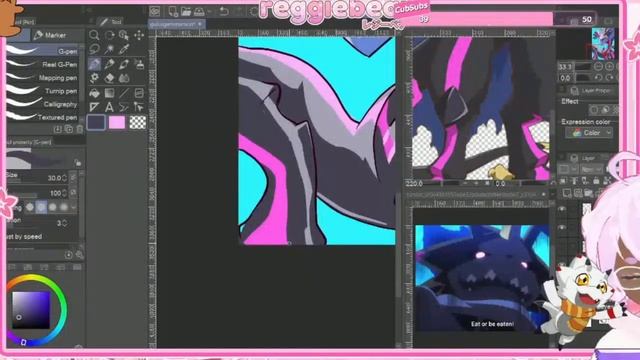This screenshot has width=640, height=360.
Task: Select G-pen sub tool
Action: tap(42, 51)
